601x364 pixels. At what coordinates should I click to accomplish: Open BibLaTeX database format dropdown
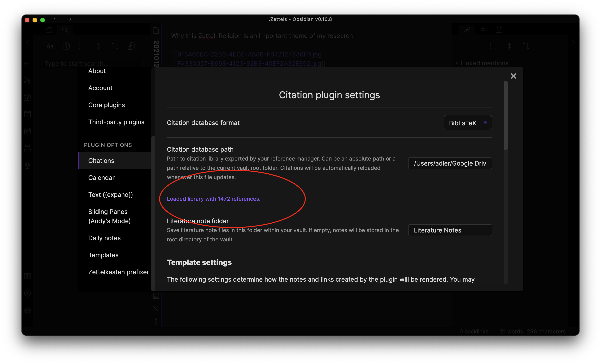click(468, 123)
